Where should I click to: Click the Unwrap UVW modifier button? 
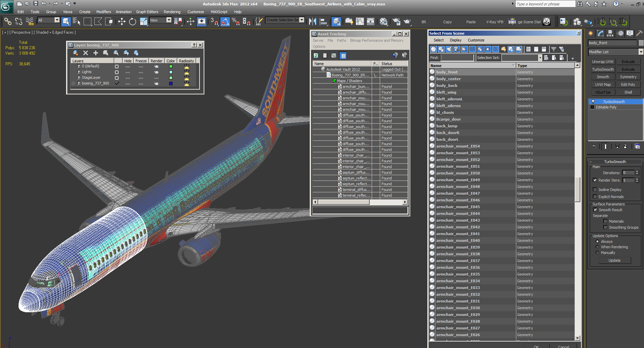(603, 62)
